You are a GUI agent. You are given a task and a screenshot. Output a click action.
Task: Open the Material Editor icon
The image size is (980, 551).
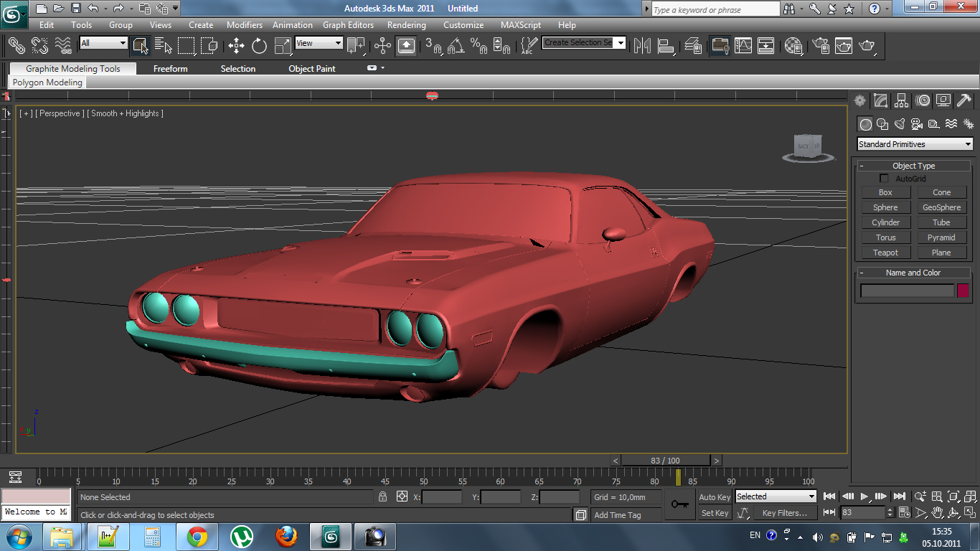click(x=793, y=46)
